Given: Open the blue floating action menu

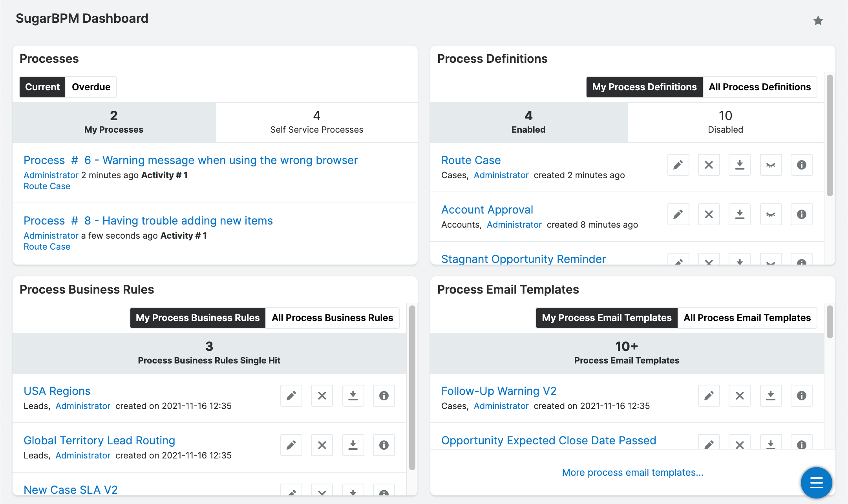Looking at the screenshot, I should tap(816, 483).
